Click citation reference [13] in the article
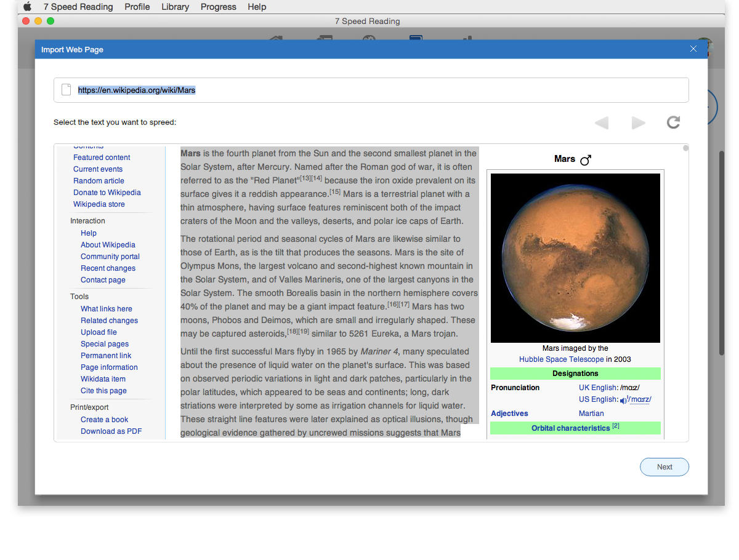The image size is (739, 560). tap(305, 178)
